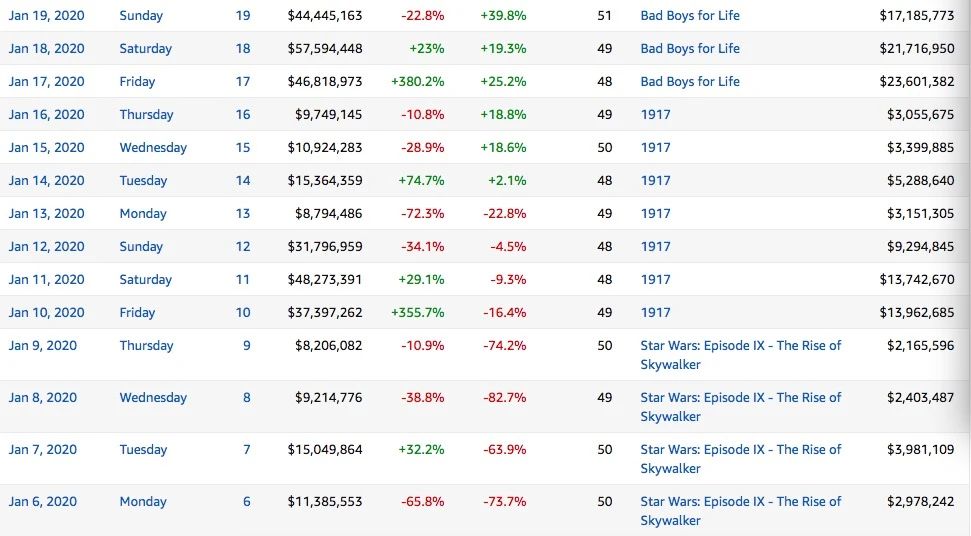
Task: Click Thursday in the Jan 16 row
Action: (146, 115)
